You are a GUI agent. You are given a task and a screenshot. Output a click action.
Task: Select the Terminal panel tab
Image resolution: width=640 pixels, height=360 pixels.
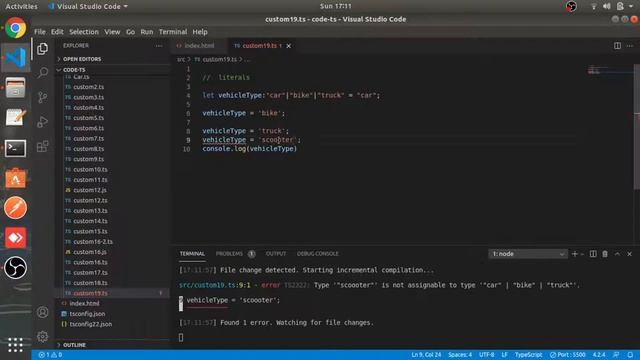pyautogui.click(x=192, y=254)
